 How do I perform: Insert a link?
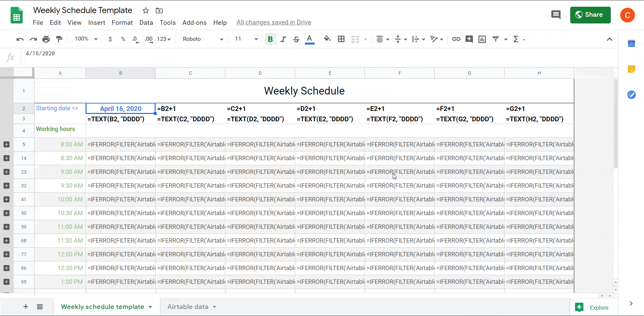(x=456, y=39)
